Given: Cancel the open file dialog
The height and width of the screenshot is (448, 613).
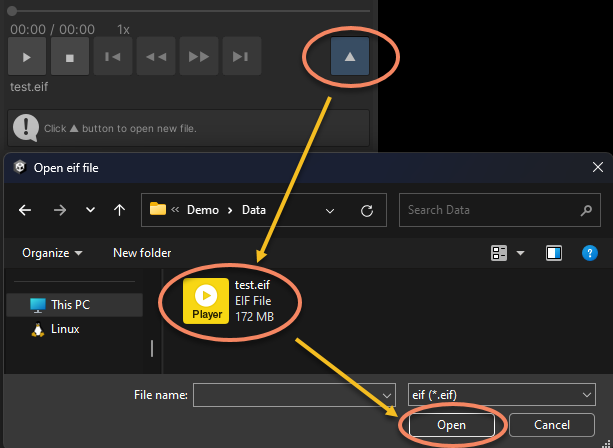Looking at the screenshot, I should tap(552, 425).
